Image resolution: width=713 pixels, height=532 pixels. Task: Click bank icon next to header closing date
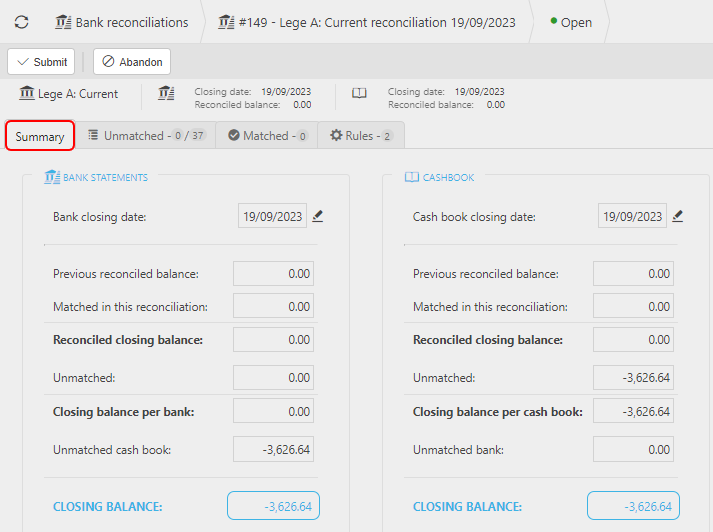pos(166,94)
